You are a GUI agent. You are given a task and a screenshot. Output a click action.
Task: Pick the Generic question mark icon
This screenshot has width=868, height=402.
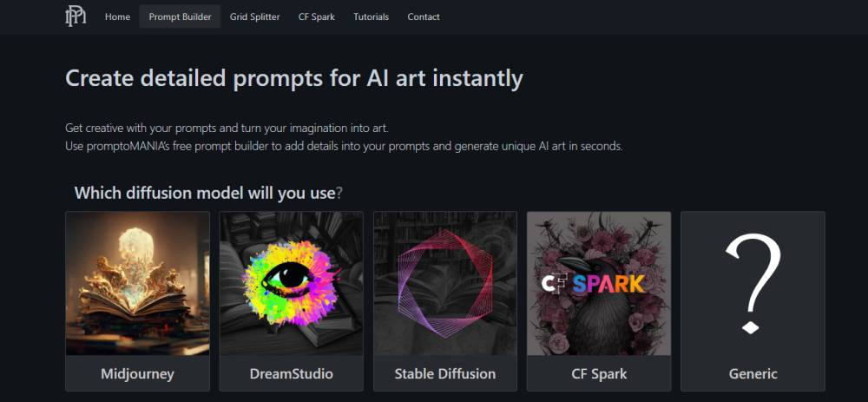pyautogui.click(x=753, y=284)
